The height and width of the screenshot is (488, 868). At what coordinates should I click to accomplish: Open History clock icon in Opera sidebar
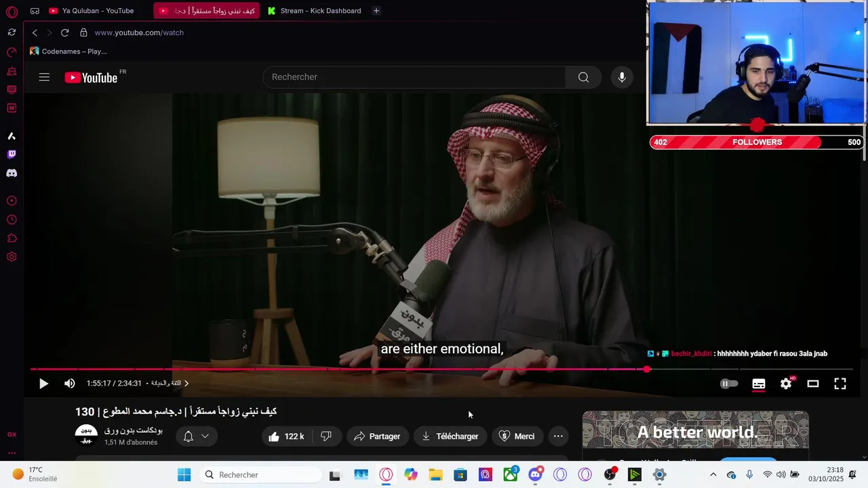pyautogui.click(x=12, y=220)
